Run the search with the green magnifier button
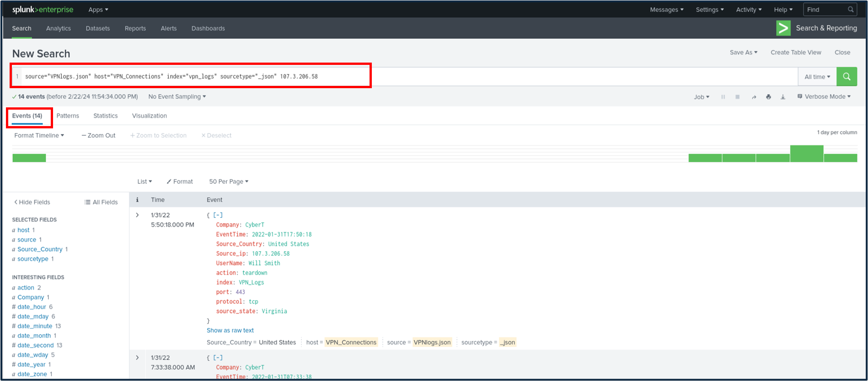The image size is (868, 381). coord(847,77)
